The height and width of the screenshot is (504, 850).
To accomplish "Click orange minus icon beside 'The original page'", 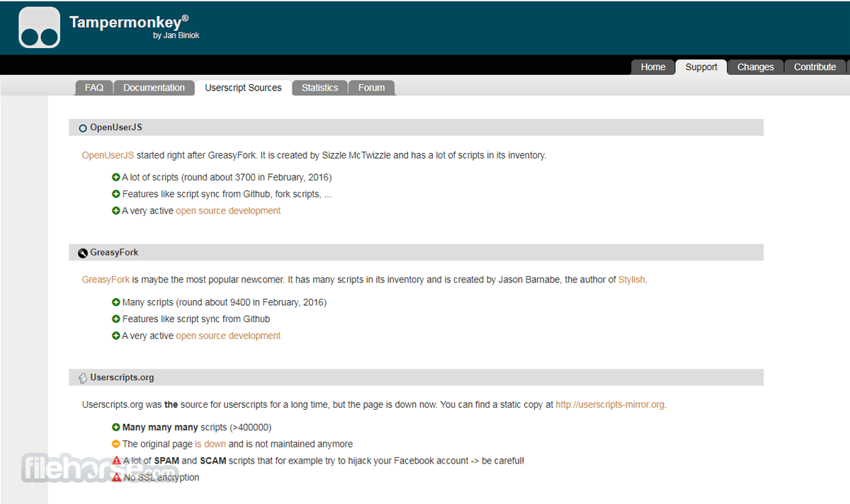I will (116, 444).
